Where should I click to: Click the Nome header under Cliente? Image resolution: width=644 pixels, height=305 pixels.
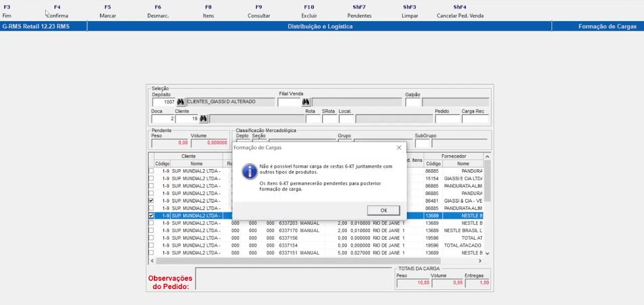click(197, 164)
